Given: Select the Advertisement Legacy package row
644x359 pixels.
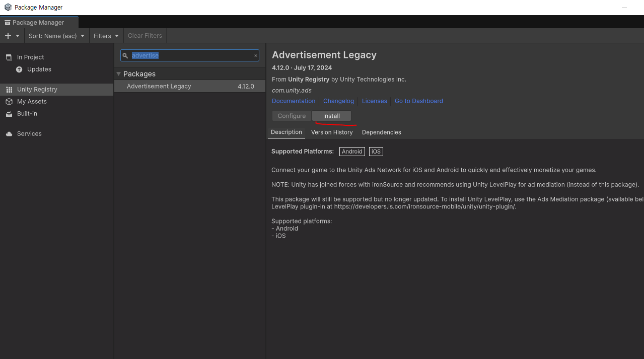Looking at the screenshot, I should [190, 86].
